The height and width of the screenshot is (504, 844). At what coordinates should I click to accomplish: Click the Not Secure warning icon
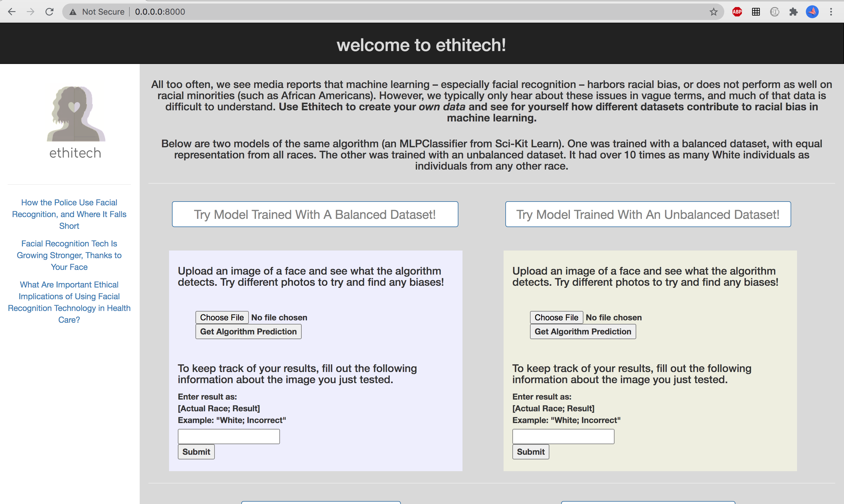tap(73, 12)
